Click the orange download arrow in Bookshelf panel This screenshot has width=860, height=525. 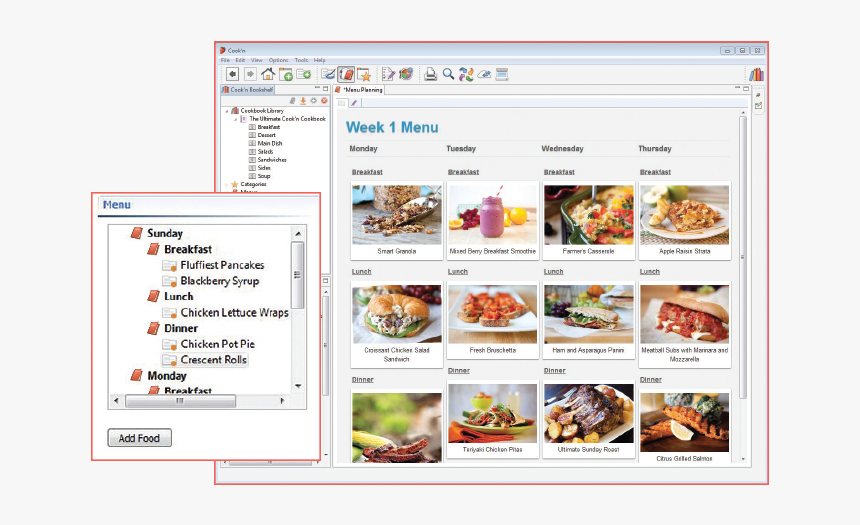point(303,100)
